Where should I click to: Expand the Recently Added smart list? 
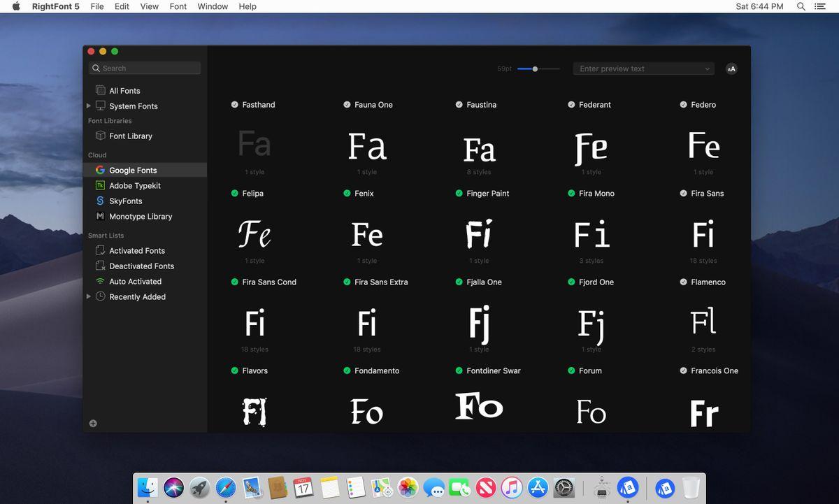[x=89, y=296]
